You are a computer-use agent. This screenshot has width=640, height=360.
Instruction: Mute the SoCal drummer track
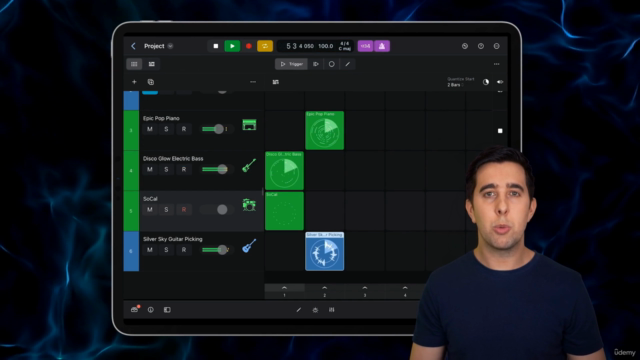click(x=150, y=209)
